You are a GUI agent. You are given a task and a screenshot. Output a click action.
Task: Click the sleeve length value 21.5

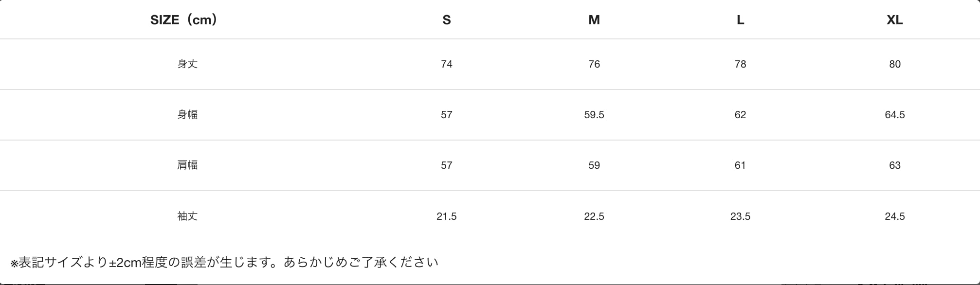(447, 216)
